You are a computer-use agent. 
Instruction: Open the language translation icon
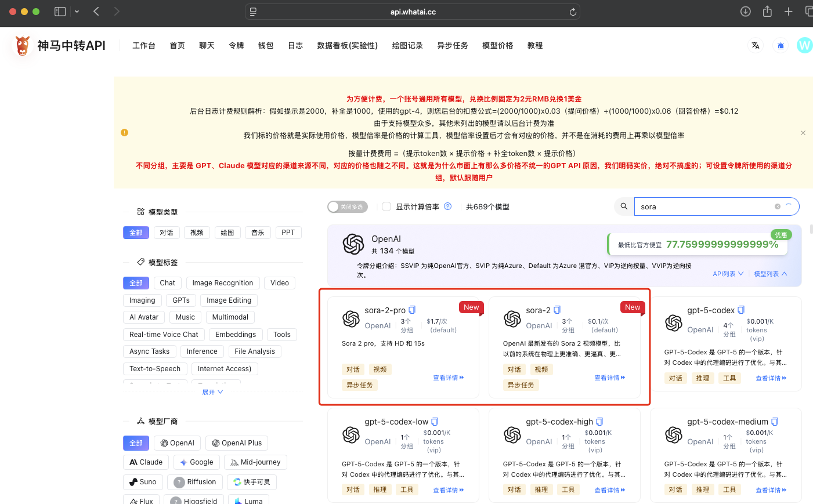click(x=756, y=45)
